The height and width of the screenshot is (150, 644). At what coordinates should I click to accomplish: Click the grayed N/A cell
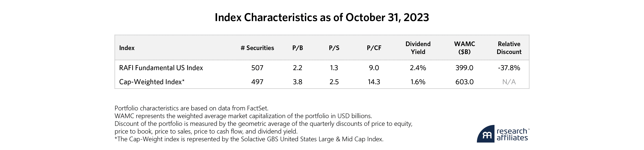click(509, 82)
